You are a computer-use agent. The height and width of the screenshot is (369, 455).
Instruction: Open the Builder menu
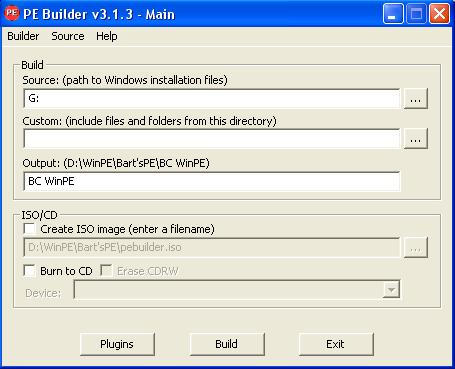click(x=23, y=36)
